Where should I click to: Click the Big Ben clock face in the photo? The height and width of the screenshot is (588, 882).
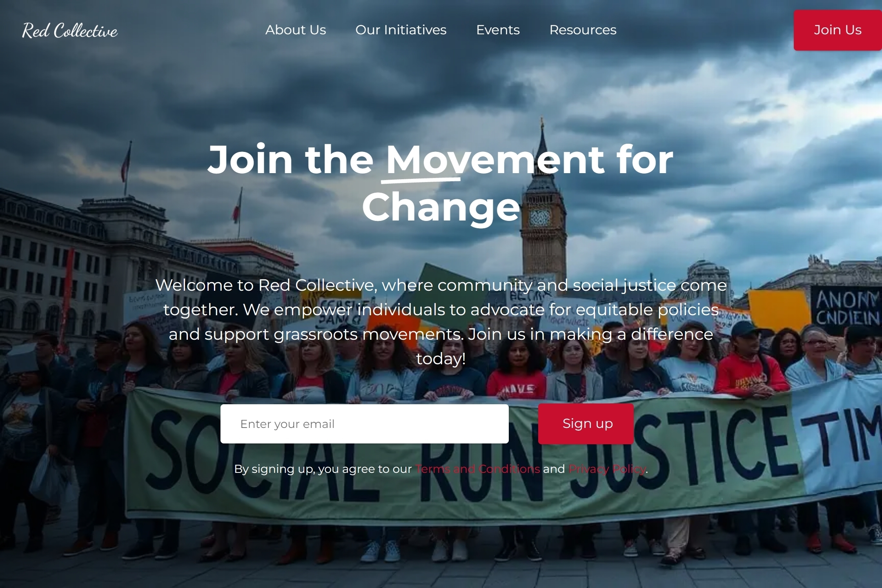tap(541, 217)
